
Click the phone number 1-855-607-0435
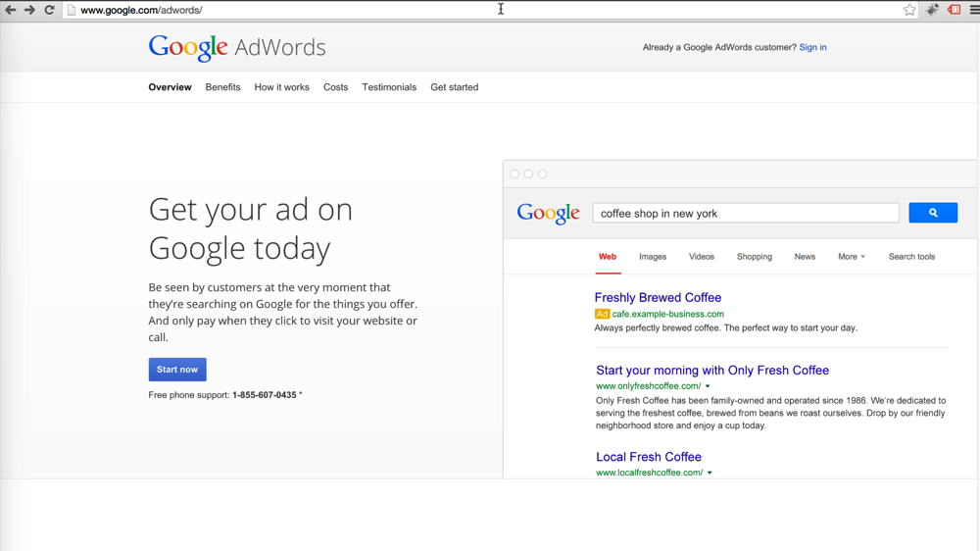(x=265, y=395)
